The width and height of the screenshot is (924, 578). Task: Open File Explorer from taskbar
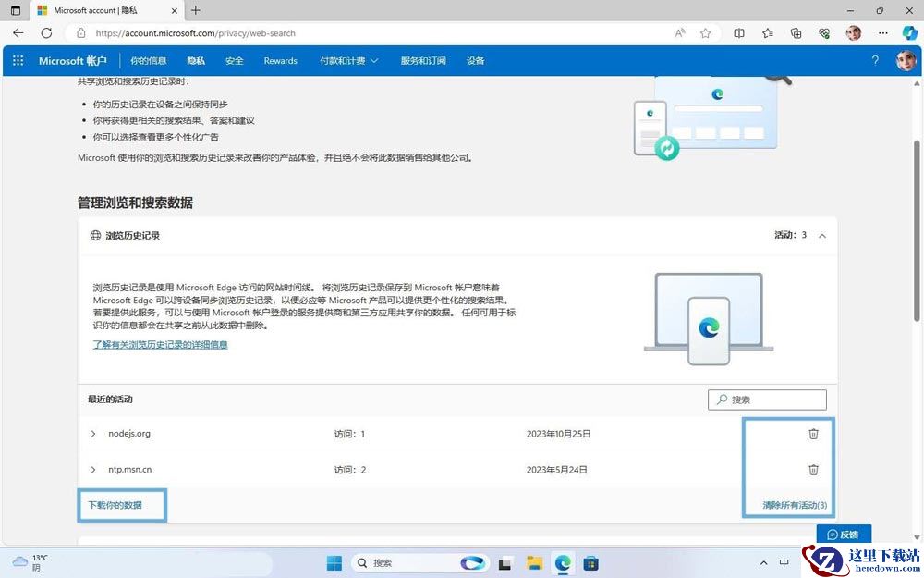coord(534,563)
